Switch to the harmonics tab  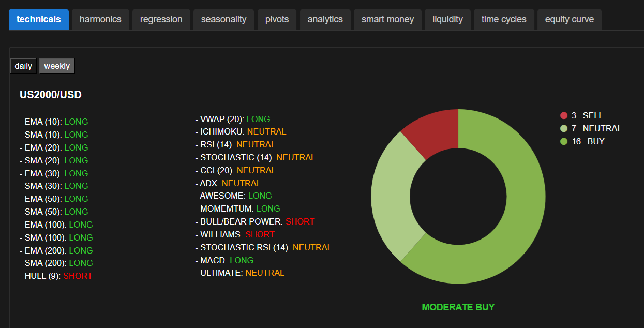[x=100, y=19]
